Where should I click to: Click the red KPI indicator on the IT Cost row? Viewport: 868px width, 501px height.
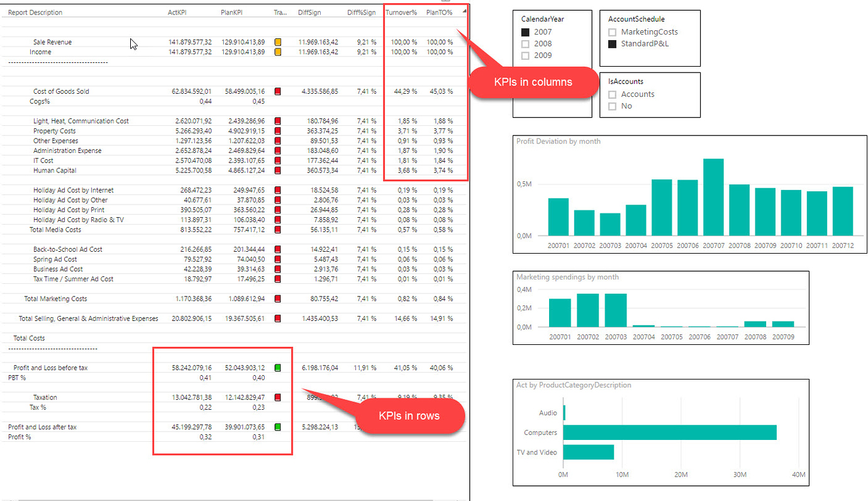point(277,160)
